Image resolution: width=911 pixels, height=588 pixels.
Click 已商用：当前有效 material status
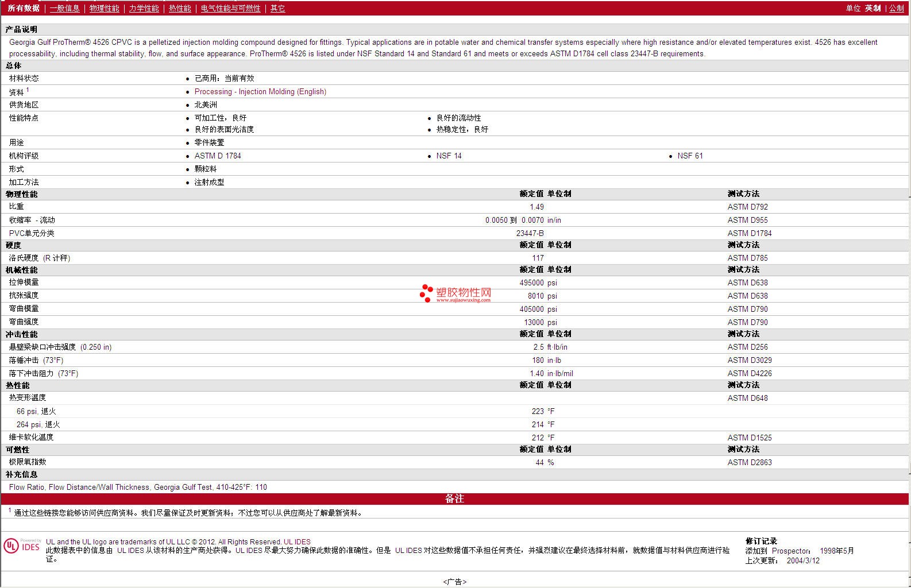(x=224, y=78)
